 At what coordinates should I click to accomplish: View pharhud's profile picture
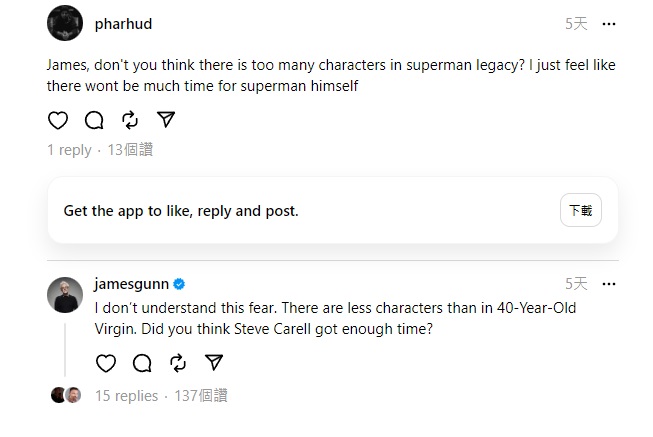click(65, 23)
